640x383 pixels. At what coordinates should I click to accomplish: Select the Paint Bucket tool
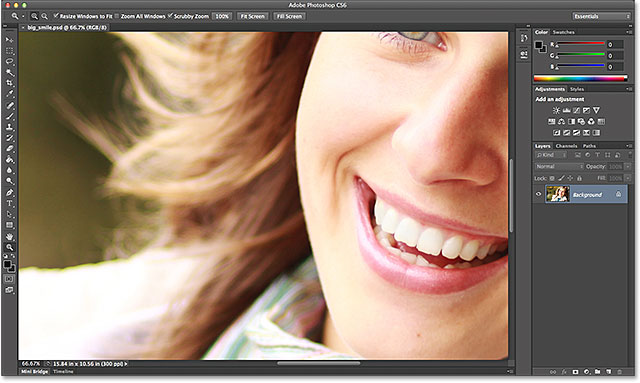coord(9,160)
